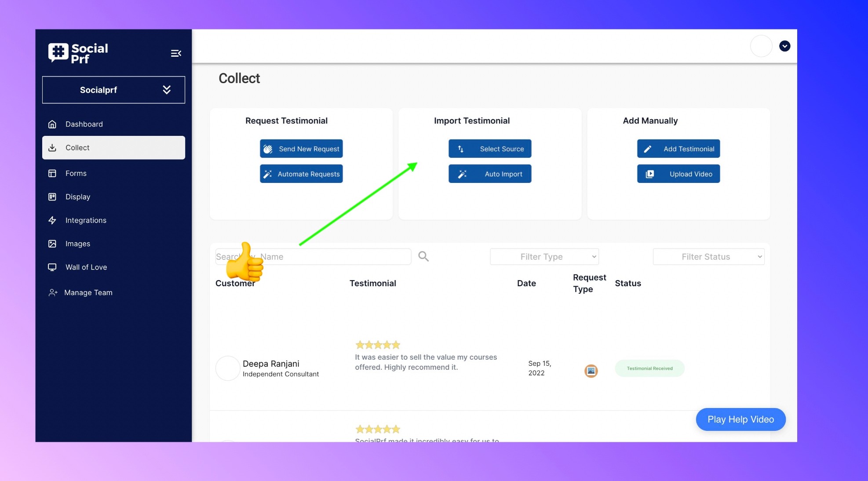Focus the Search by Name field
This screenshot has width=868, height=481.
(x=334, y=257)
